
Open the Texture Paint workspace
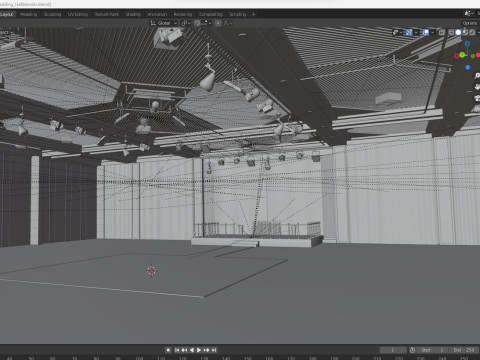pyautogui.click(x=107, y=14)
